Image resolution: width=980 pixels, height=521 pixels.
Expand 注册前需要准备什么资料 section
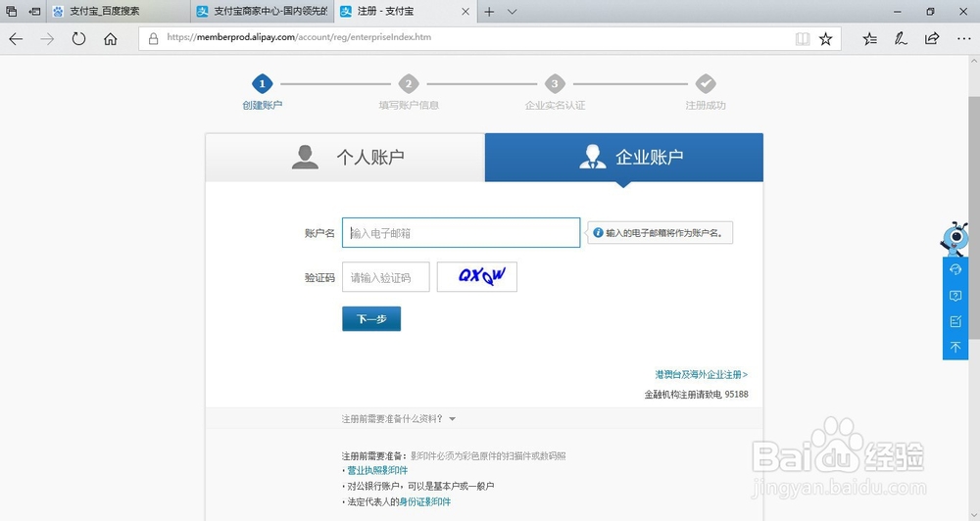click(398, 418)
